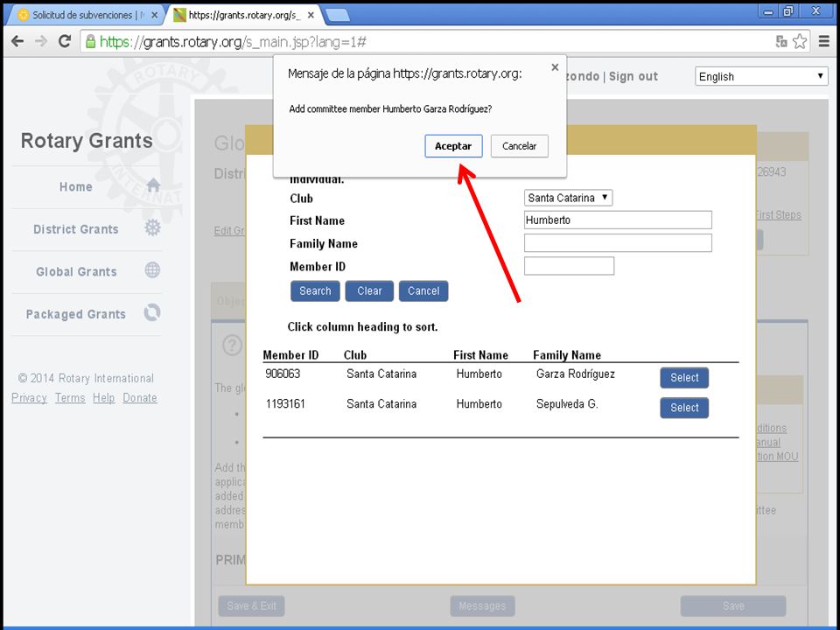Viewport: 840px width, 630px height.
Task: Click the District Grants gear icon
Action: click(152, 227)
